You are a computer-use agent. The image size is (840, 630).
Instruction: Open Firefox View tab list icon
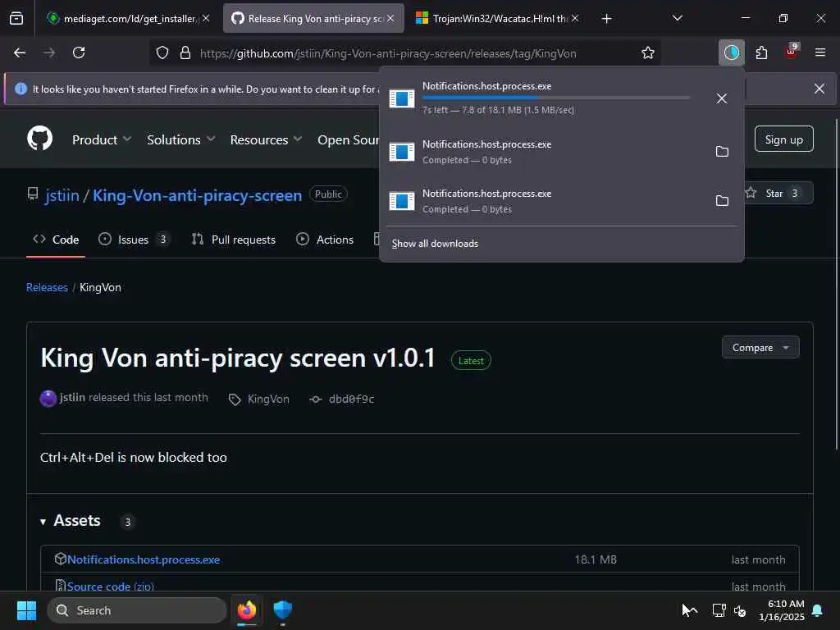(x=16, y=19)
